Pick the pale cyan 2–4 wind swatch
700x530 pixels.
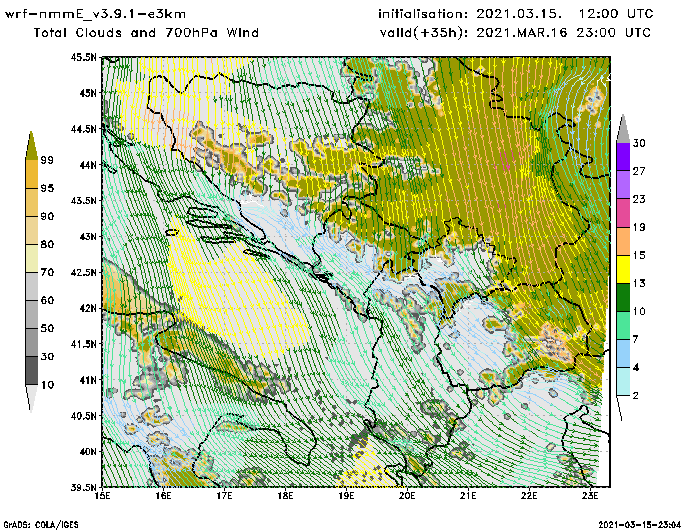pyautogui.click(x=623, y=381)
